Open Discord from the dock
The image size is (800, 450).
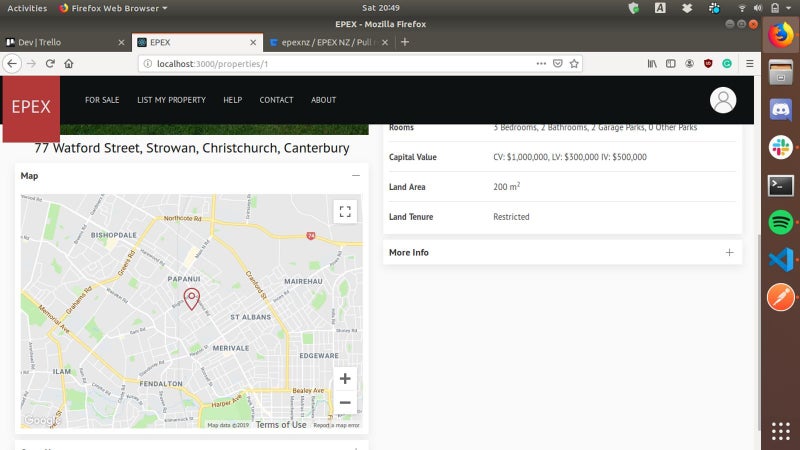(781, 110)
